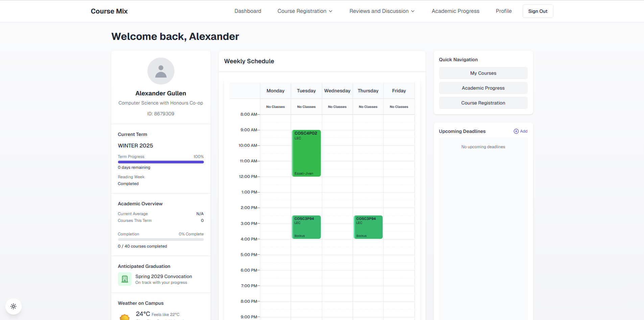This screenshot has width=644, height=320.
Task: Click the Term Progress bar
Action: 161,162
